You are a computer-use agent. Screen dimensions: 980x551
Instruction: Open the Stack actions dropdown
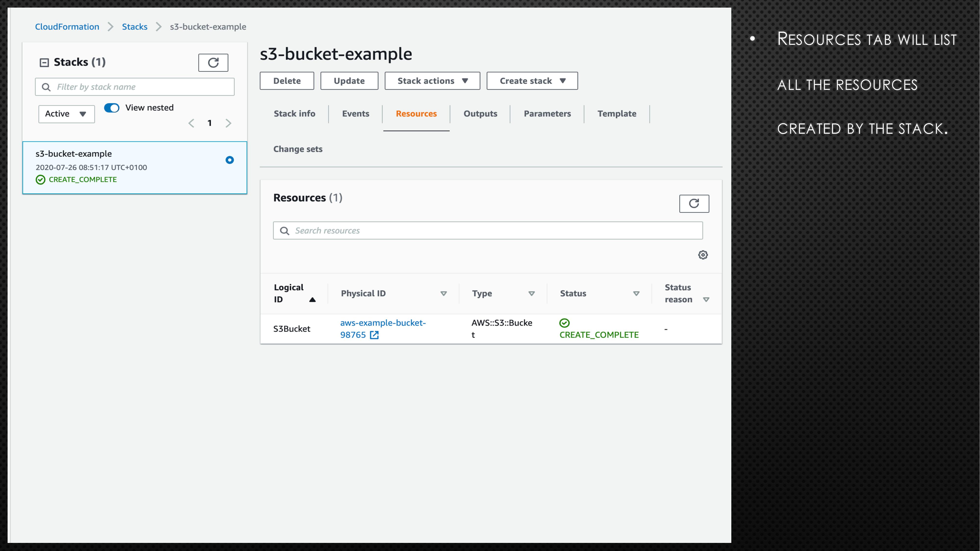432,81
